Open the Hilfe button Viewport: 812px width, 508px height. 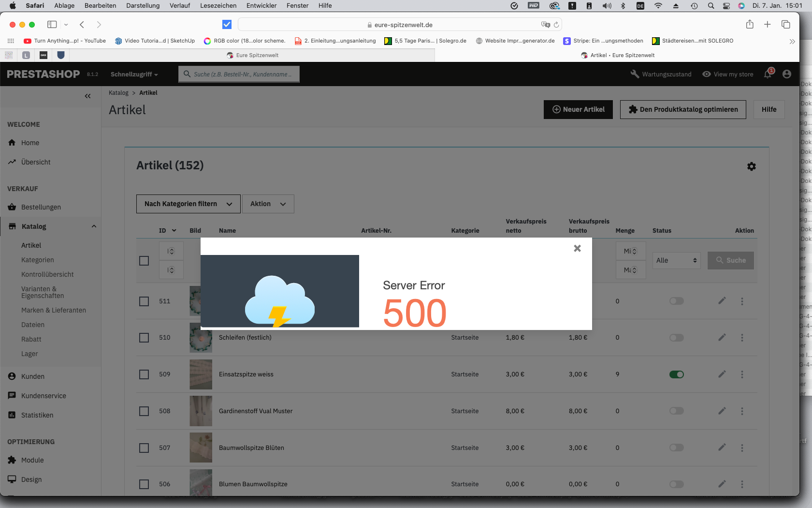pos(769,109)
